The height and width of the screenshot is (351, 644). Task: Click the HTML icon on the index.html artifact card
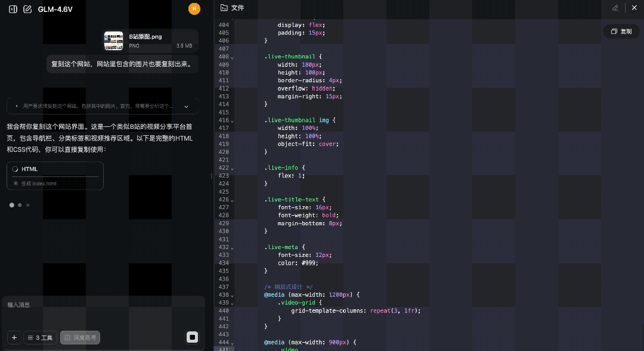point(15,169)
